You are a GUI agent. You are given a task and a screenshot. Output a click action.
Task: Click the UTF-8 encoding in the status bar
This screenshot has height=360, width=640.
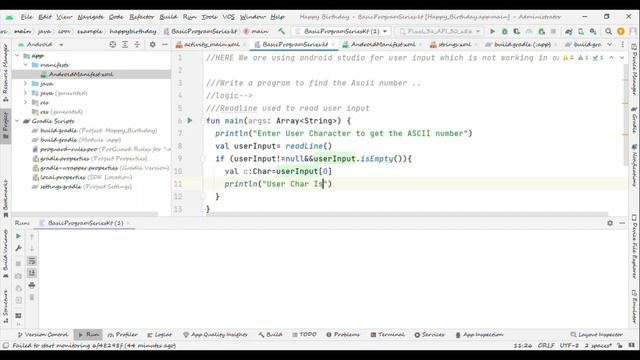tap(569, 346)
